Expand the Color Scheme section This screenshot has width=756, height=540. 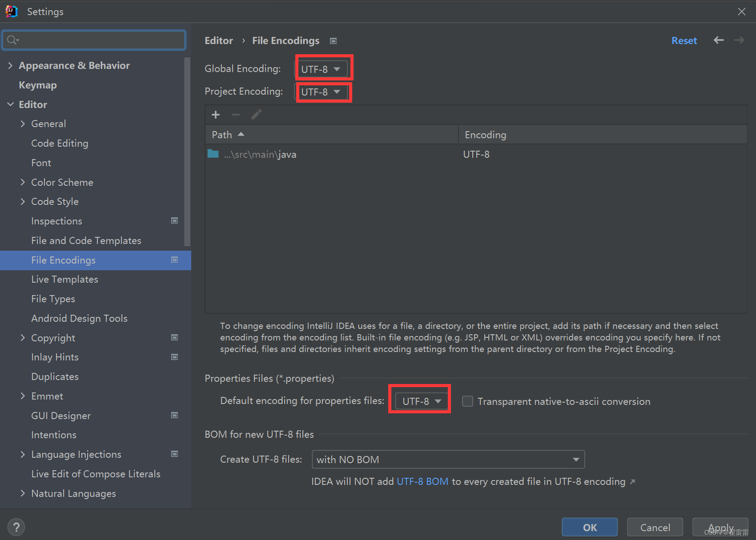click(23, 182)
